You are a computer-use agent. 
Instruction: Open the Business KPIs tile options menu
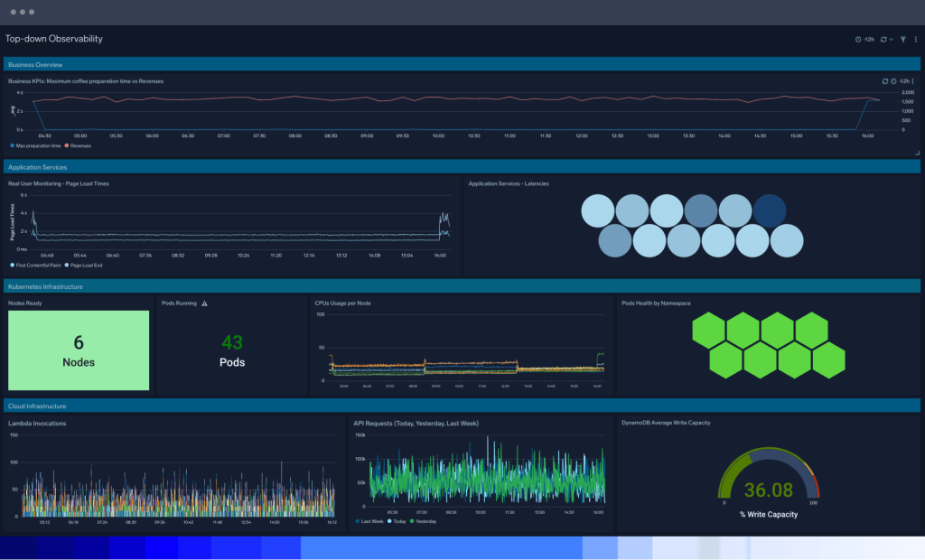(x=913, y=81)
